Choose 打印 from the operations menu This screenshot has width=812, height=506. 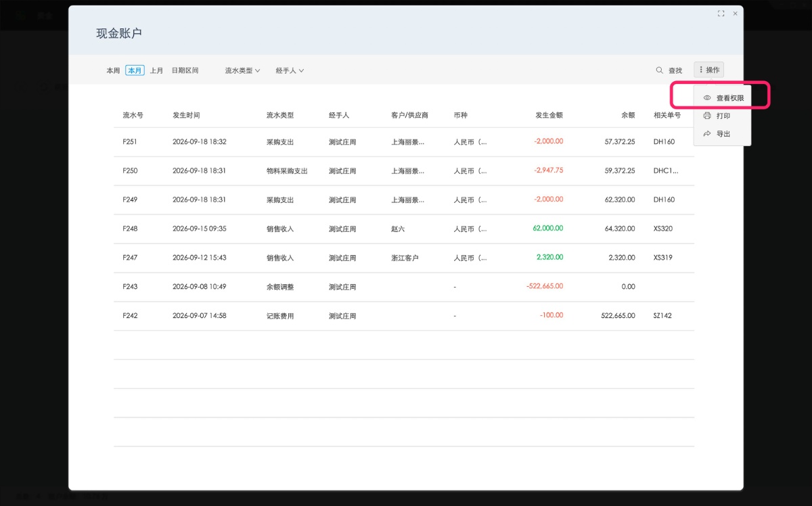point(723,116)
